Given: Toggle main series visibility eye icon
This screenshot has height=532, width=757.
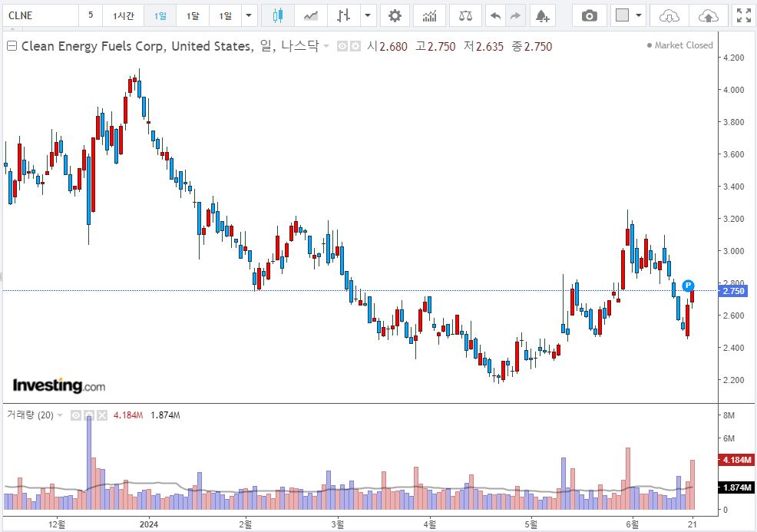Looking at the screenshot, I should 342,46.
